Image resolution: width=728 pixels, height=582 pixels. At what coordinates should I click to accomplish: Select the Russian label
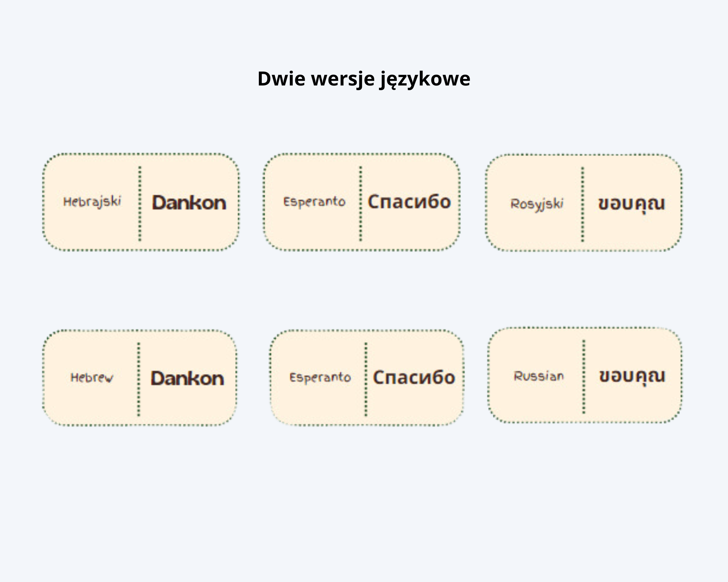(x=539, y=376)
